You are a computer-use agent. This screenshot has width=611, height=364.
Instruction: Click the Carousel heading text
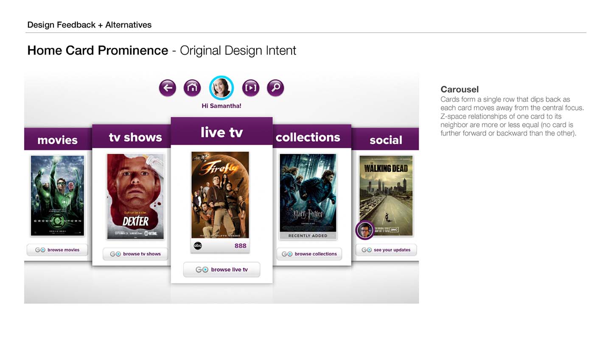click(x=460, y=89)
